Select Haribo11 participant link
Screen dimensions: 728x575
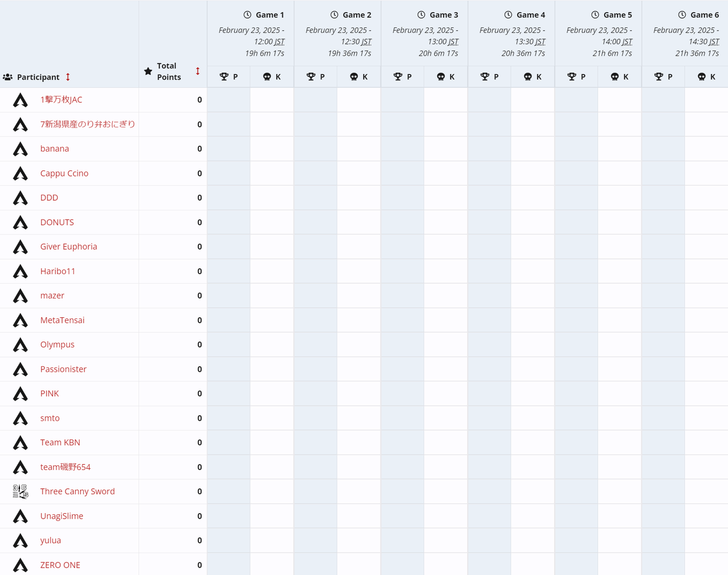point(58,271)
